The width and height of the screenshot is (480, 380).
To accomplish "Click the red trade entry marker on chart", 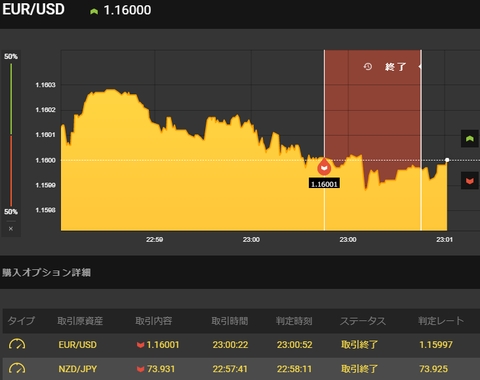I will [324, 167].
